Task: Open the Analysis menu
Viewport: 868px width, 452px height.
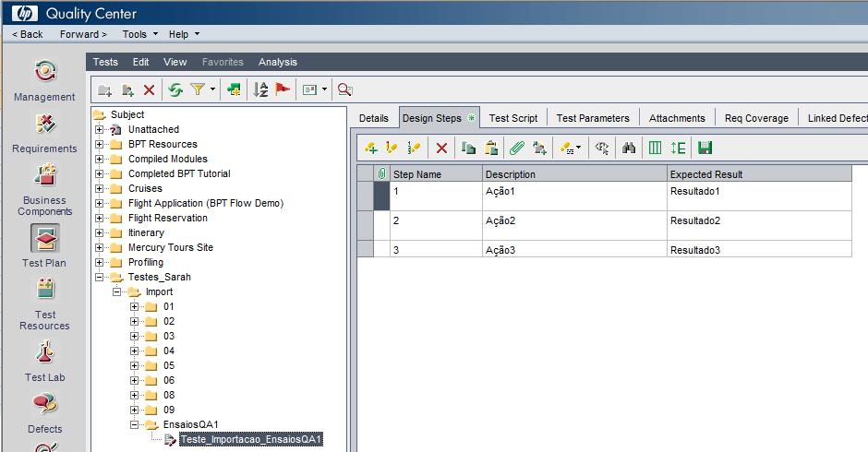Action: point(278,62)
